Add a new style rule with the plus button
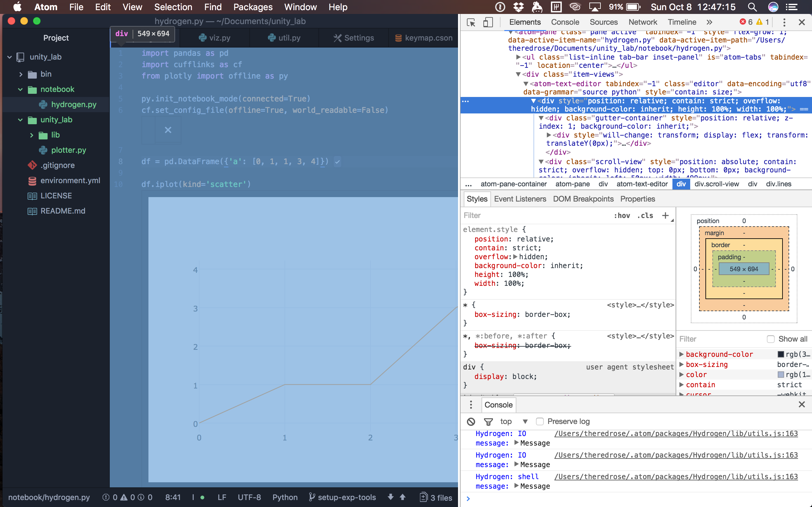812x507 pixels. 665,215
